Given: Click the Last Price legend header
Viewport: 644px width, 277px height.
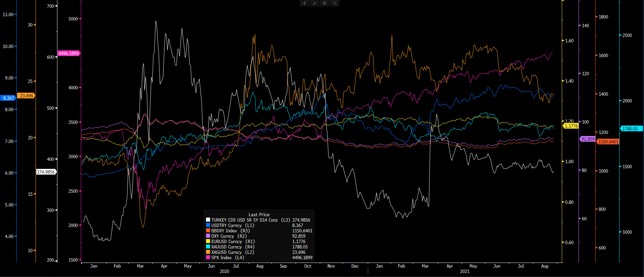Looking at the screenshot, I should pos(259,215).
